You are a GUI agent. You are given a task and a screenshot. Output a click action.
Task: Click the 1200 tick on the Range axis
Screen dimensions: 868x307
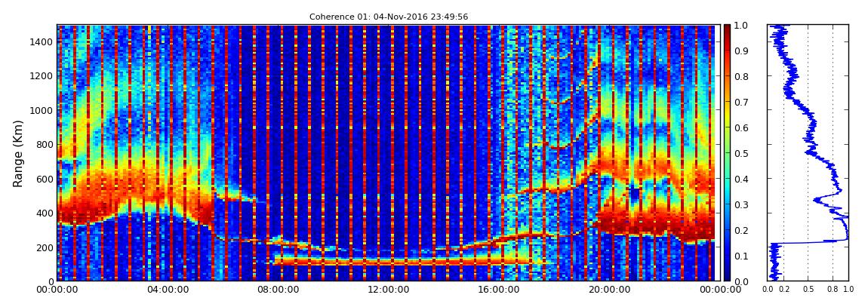click(42, 76)
